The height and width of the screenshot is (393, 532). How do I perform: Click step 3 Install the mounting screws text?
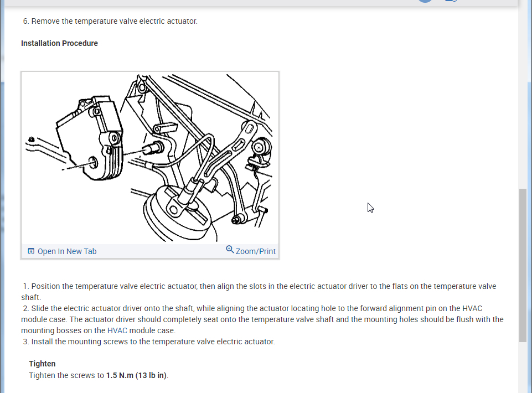click(x=149, y=342)
